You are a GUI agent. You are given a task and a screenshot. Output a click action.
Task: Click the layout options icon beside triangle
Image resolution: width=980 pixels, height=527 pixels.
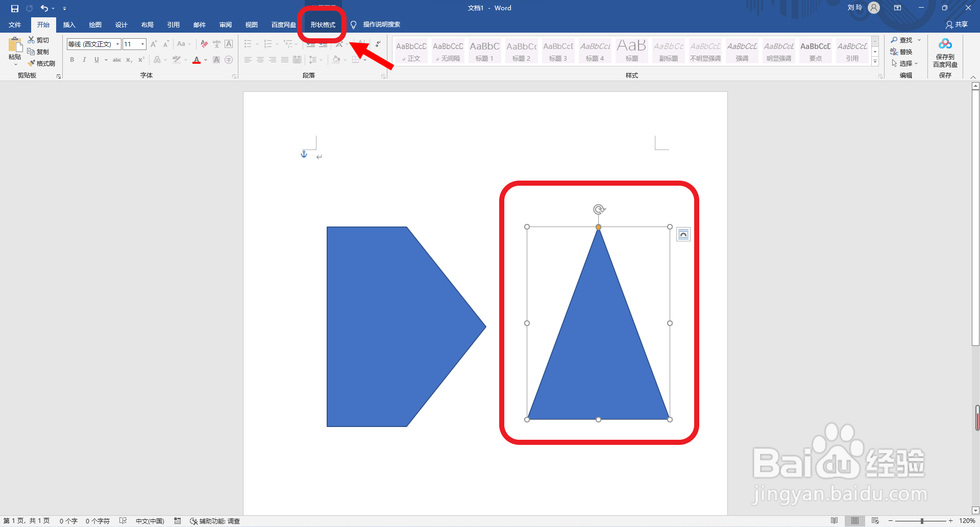[x=683, y=234]
